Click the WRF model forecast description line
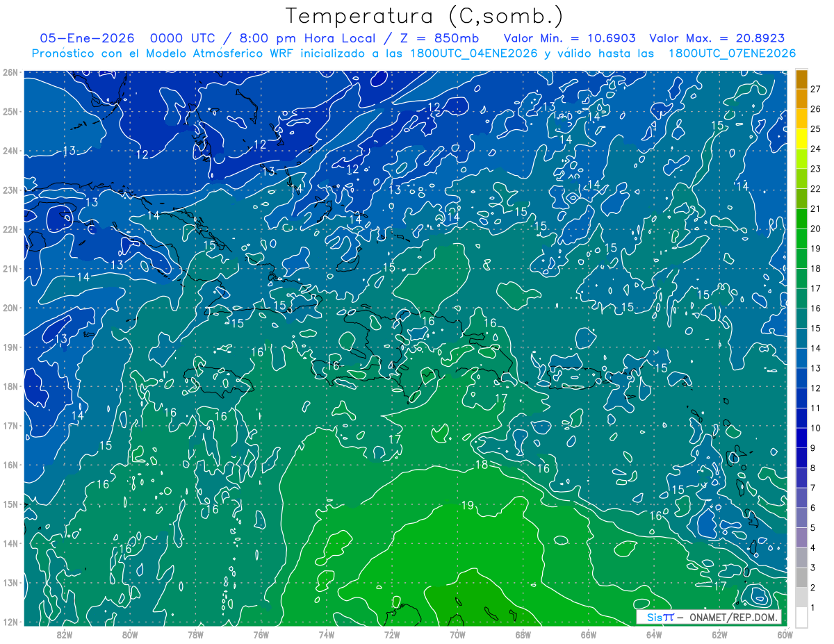 click(x=414, y=53)
